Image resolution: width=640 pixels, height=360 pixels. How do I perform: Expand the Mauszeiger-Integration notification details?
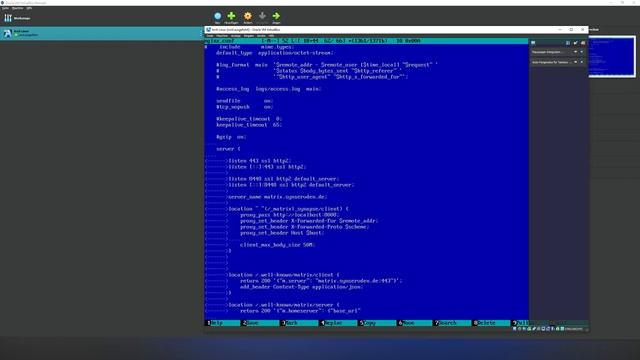click(x=576, y=52)
